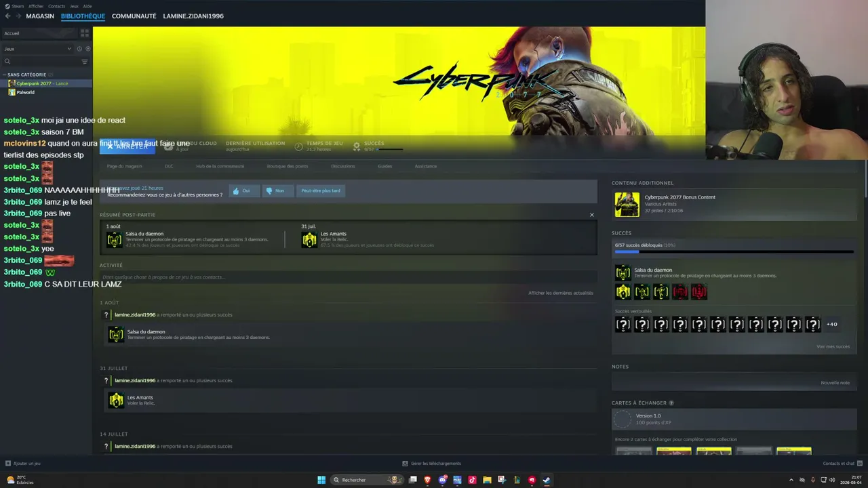Open the Guides link
868x488 pixels.
[384, 166]
